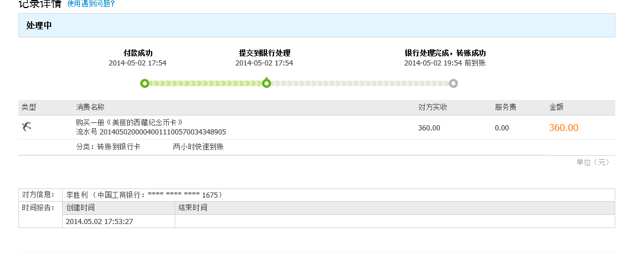Image resolution: width=644 pixels, height=262 pixels.
Task: Click the 付款成功 step label
Action: tap(138, 53)
